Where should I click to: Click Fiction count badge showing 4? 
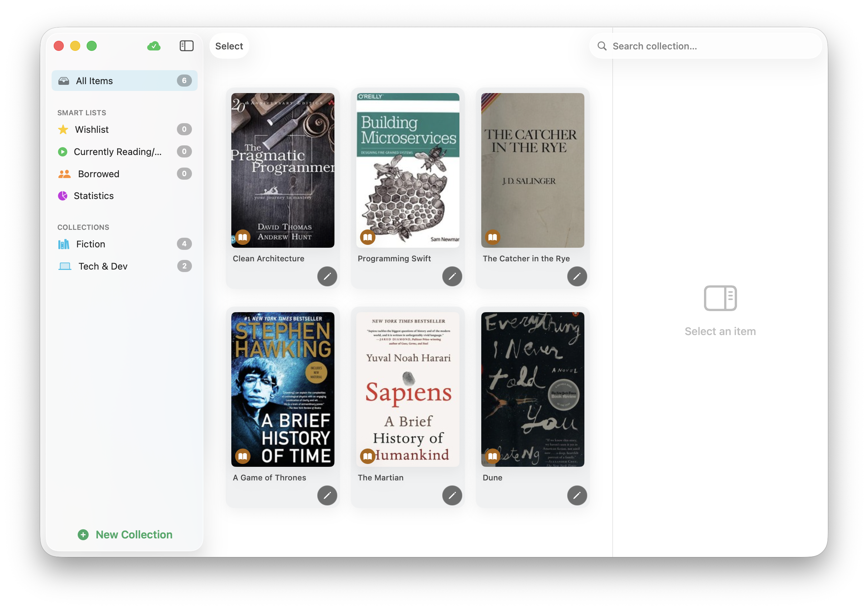(184, 244)
